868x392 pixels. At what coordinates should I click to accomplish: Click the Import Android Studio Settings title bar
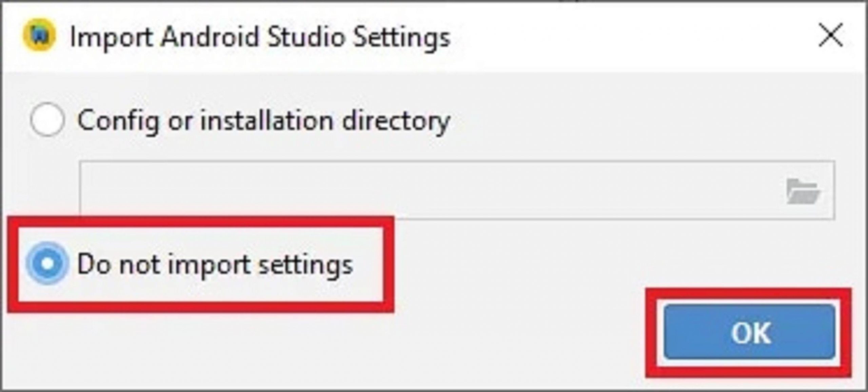point(576,36)
